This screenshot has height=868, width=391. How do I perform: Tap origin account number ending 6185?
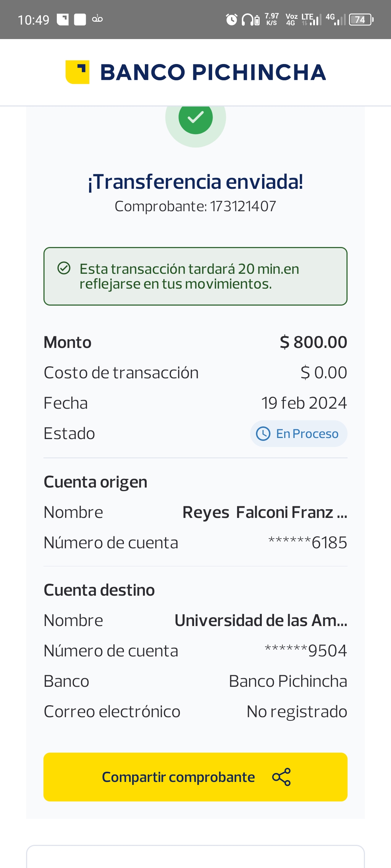(x=307, y=542)
